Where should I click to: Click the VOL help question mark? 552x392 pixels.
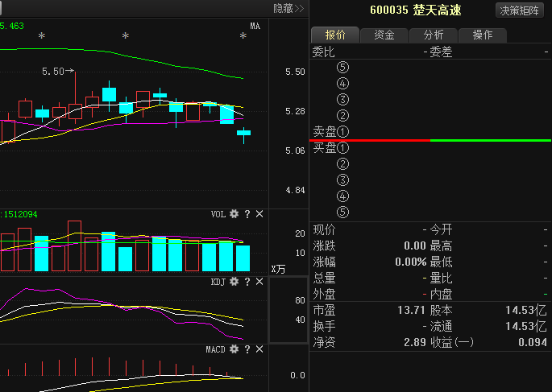click(247, 214)
